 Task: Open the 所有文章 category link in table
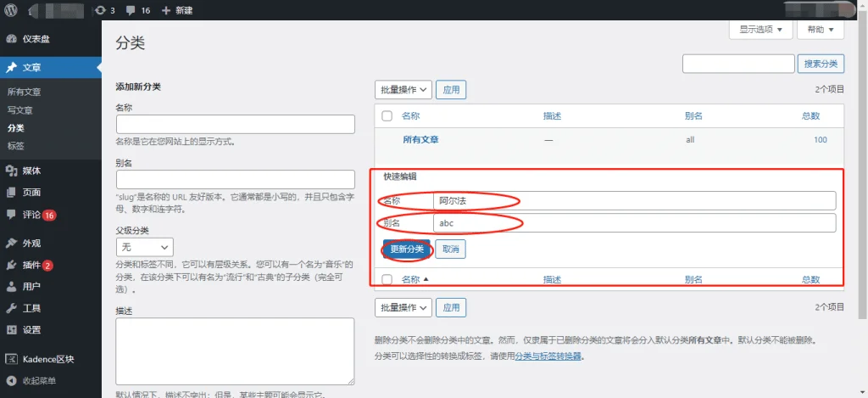(x=420, y=140)
